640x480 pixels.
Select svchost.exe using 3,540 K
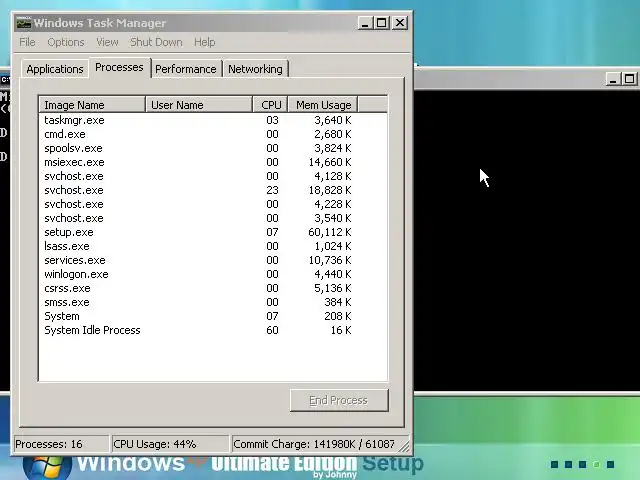click(x=213, y=218)
